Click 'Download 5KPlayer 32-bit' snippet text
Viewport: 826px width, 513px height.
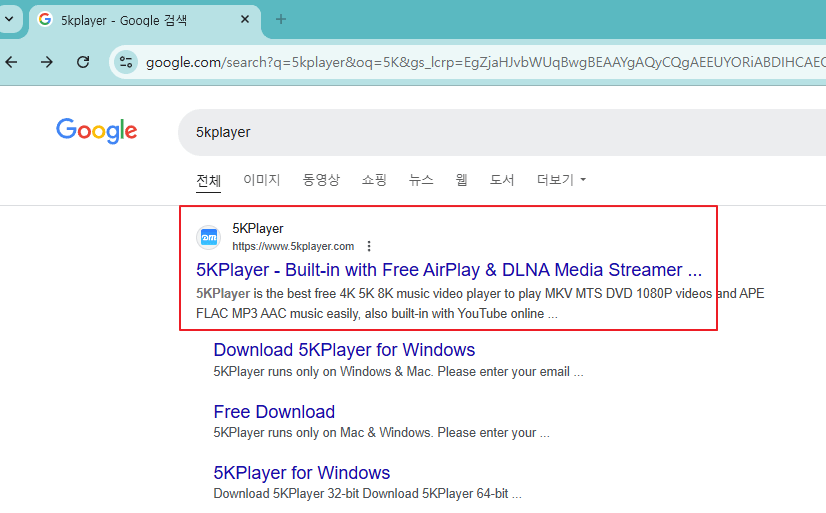367,494
